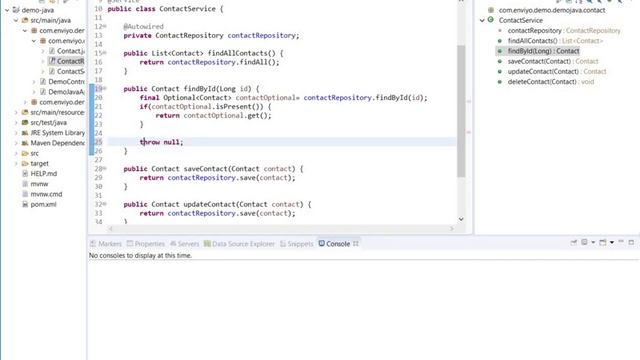Close the Console view tab
The height and width of the screenshot is (360, 640).
(x=356, y=244)
